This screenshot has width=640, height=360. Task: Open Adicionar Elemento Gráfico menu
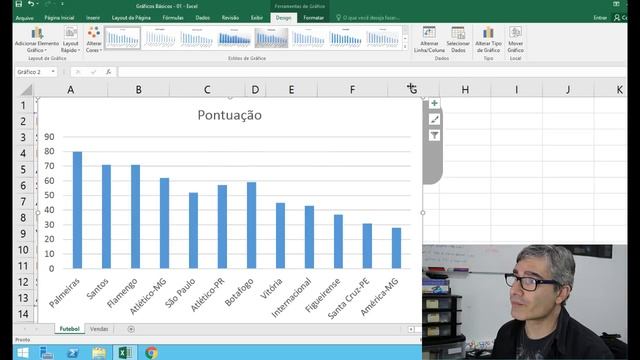click(37, 40)
